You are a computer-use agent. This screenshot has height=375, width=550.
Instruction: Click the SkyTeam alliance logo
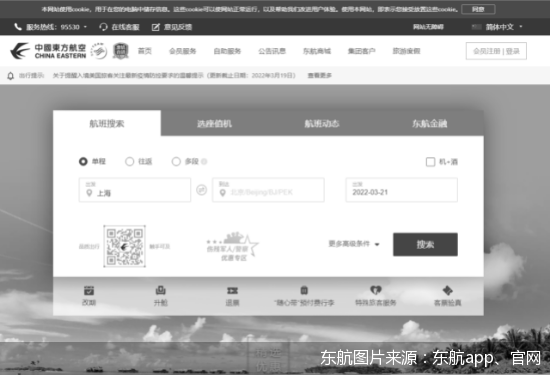point(99,51)
